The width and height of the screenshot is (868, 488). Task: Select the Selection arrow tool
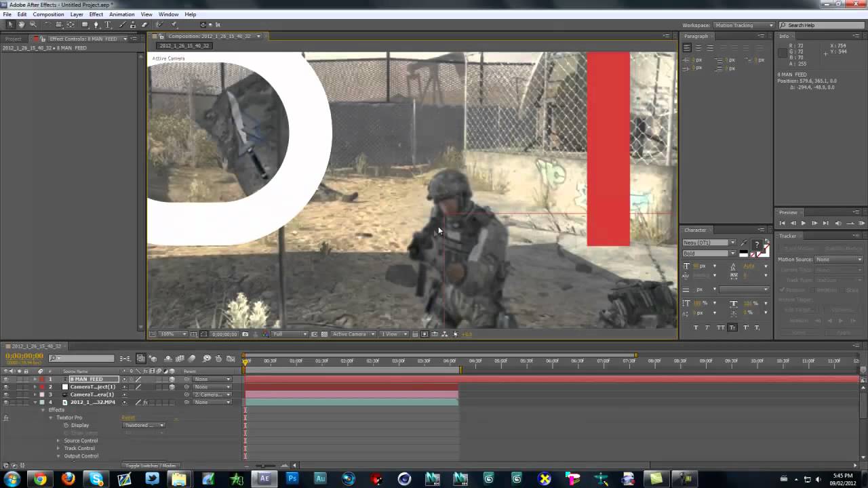(x=10, y=25)
